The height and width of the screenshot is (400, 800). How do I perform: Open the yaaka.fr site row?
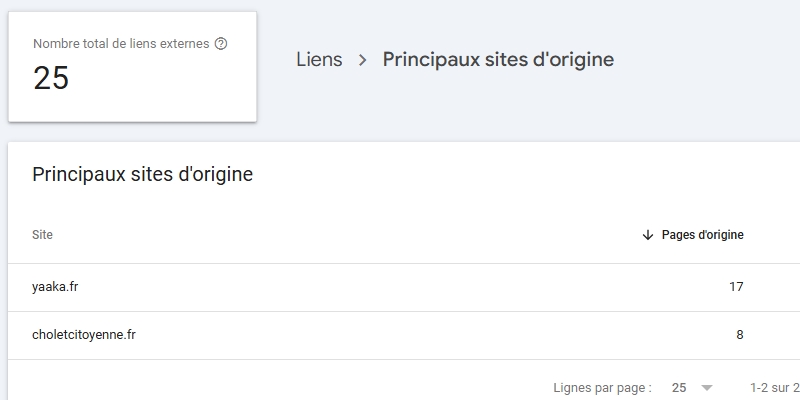[56, 287]
